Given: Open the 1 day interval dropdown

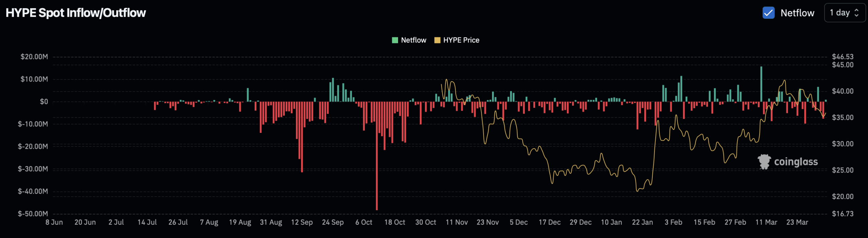Looking at the screenshot, I should point(844,13).
